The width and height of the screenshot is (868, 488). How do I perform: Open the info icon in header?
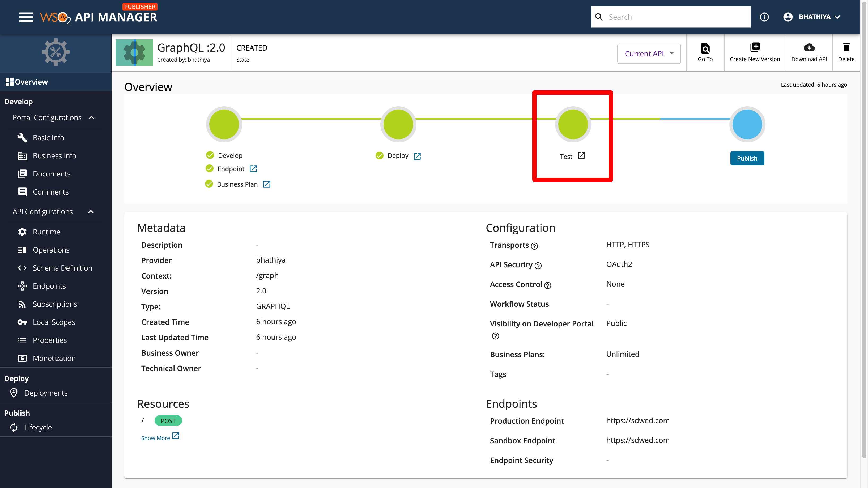click(x=764, y=17)
